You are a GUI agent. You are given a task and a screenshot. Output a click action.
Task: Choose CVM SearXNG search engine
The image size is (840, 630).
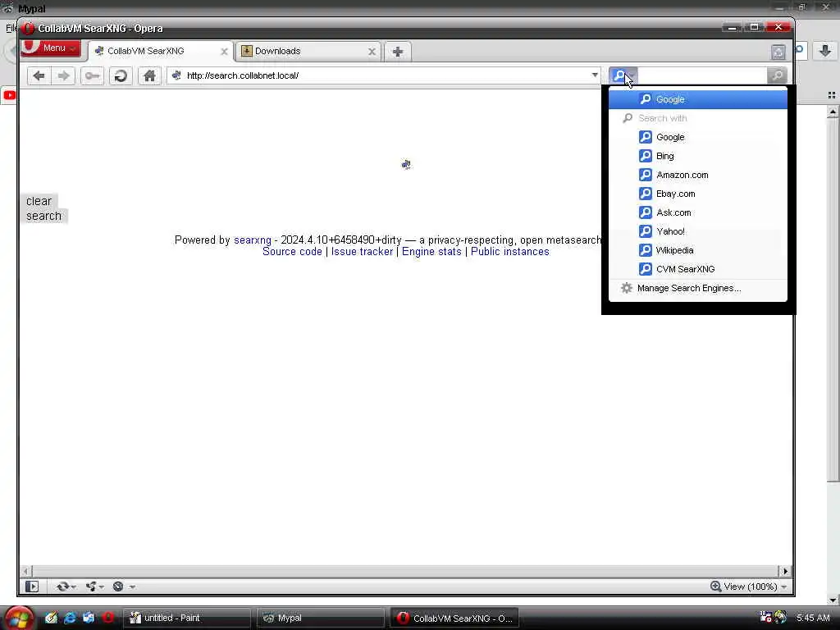(x=698, y=269)
